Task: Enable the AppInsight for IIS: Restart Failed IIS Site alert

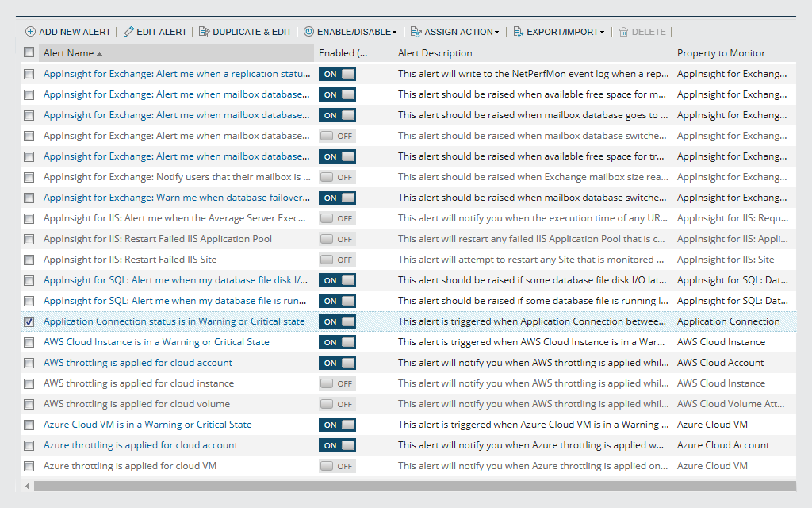Action: (337, 260)
